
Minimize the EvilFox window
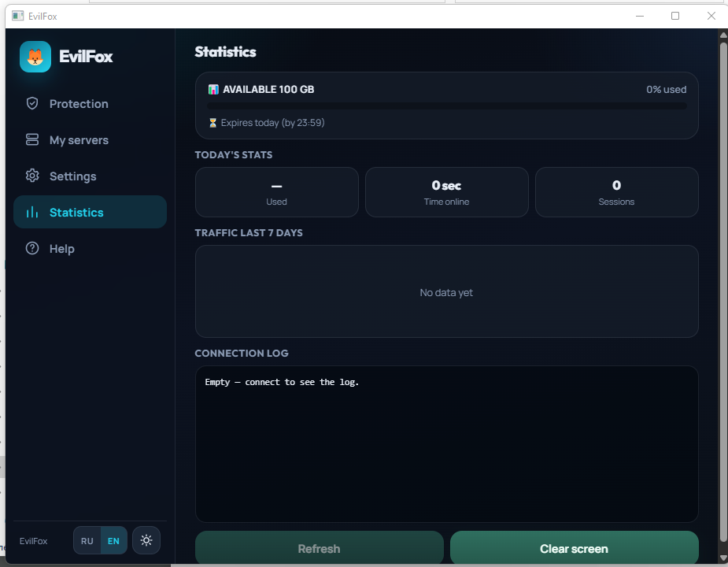[x=640, y=16]
